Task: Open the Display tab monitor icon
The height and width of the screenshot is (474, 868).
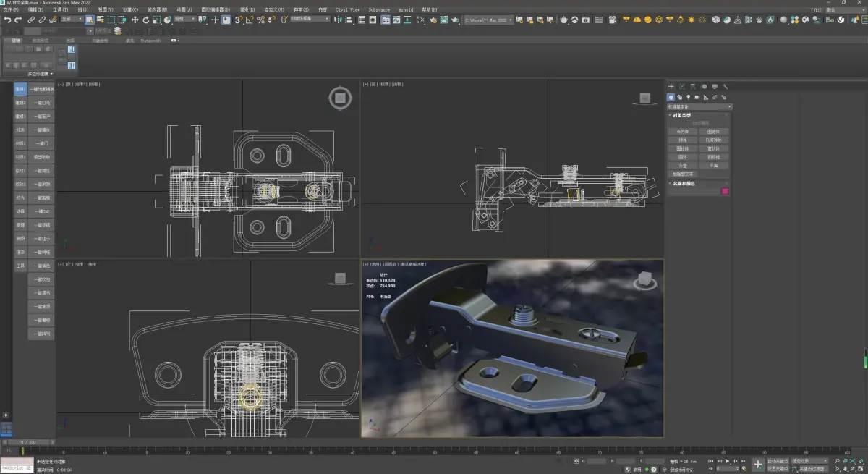Action: pos(714,87)
